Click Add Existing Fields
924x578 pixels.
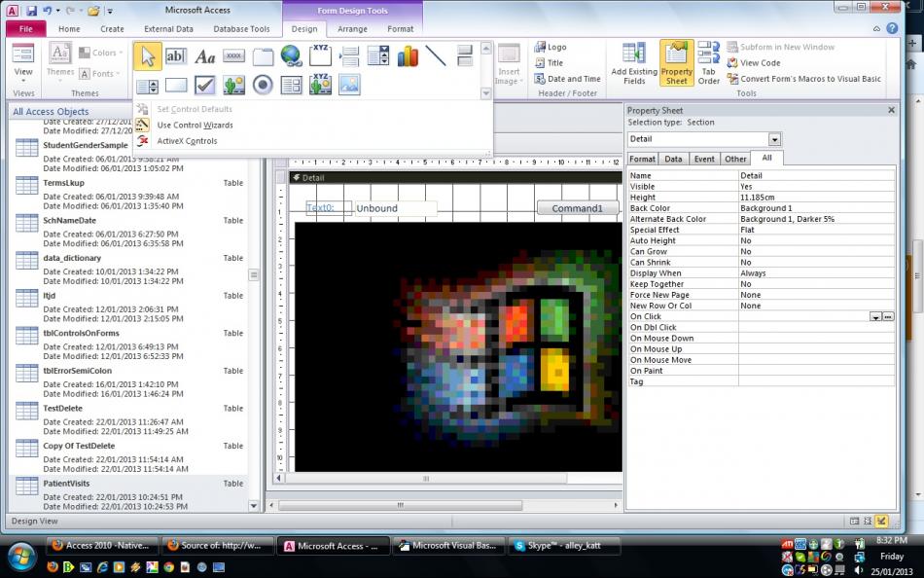634,63
